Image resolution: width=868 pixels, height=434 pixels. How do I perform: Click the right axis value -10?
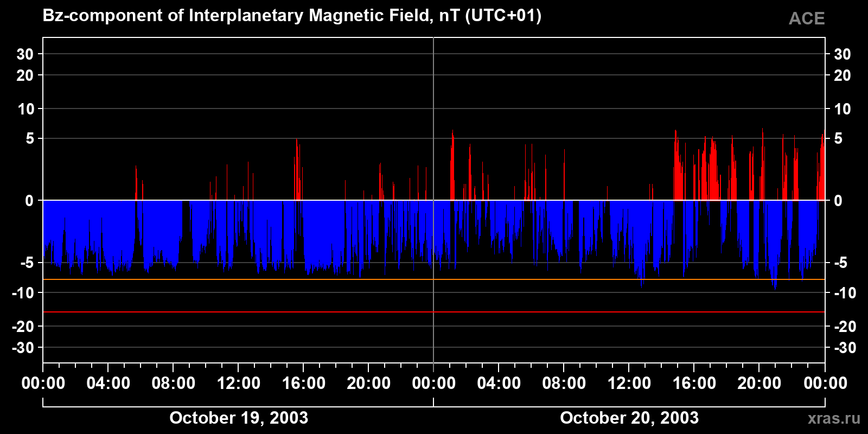pos(845,293)
